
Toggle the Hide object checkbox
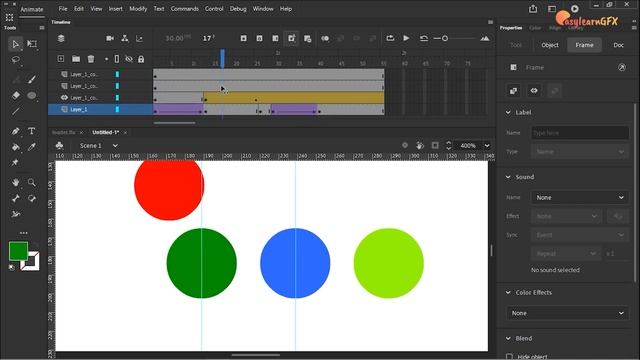pyautogui.click(x=509, y=357)
